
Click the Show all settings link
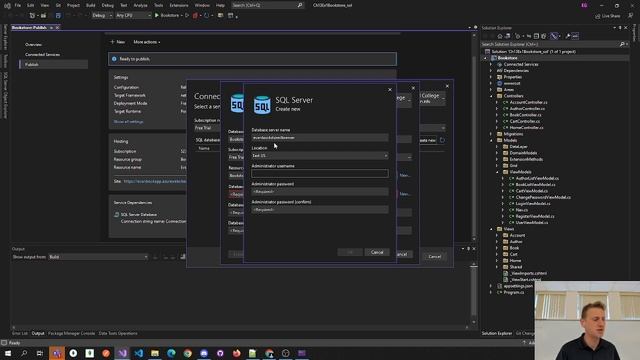coord(128,122)
